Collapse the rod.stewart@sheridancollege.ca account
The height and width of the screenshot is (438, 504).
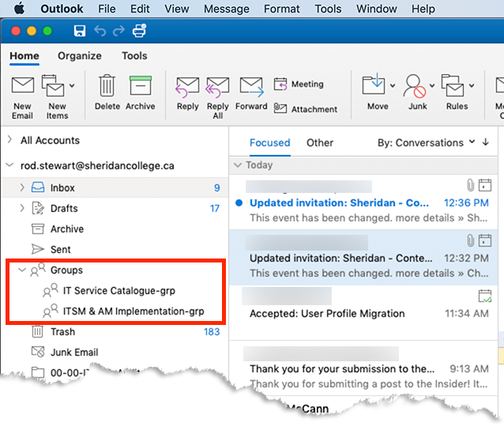(9, 165)
